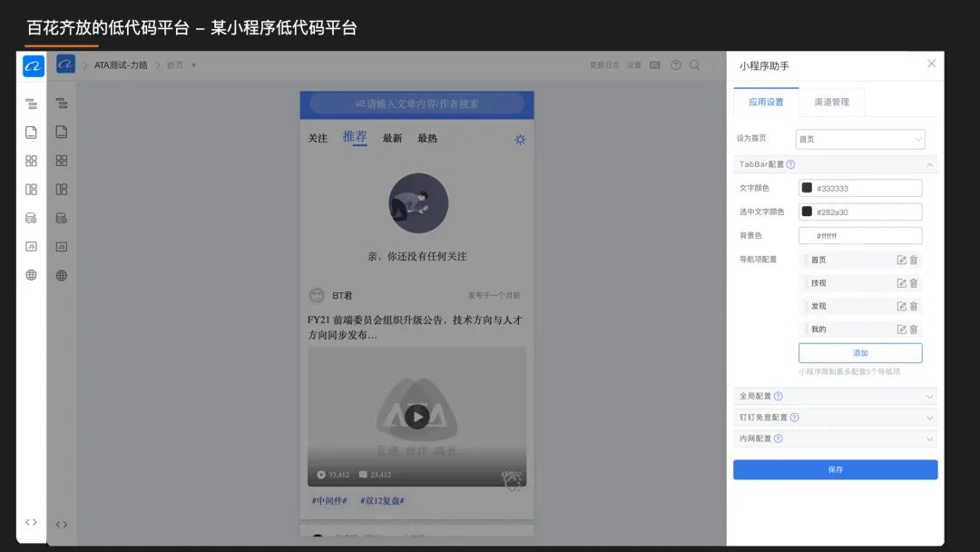
Task: Click the gear icon beside 最热 tab
Action: pos(520,140)
